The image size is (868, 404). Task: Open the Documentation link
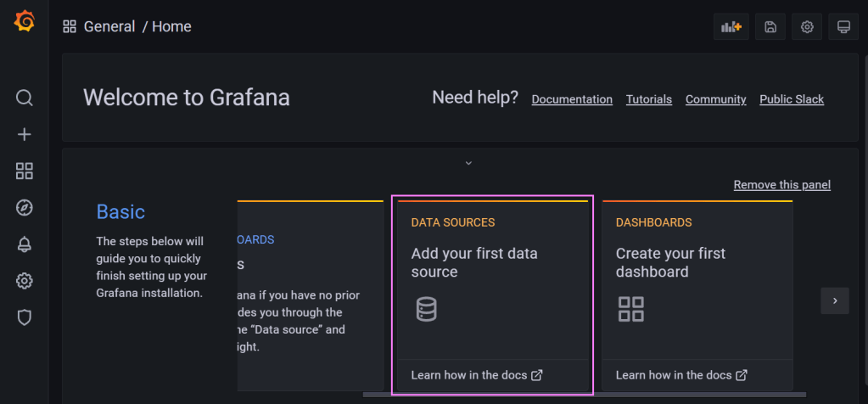[x=572, y=99]
